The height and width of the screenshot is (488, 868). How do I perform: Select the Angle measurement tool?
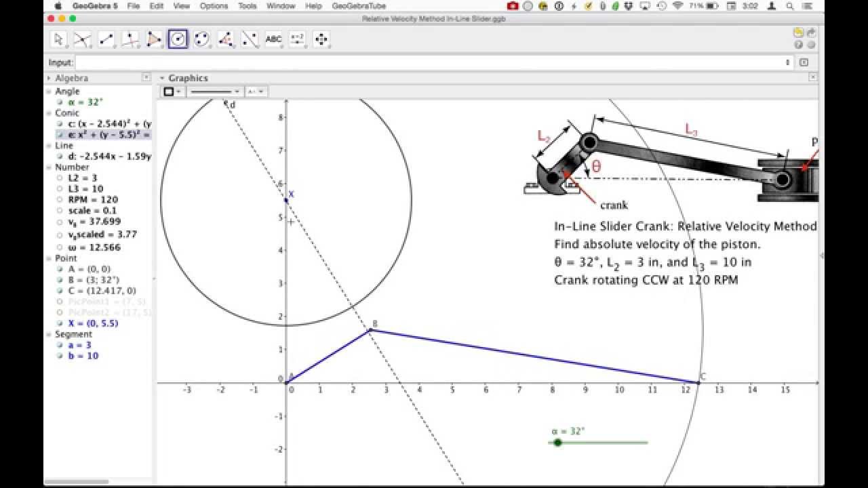pos(225,39)
